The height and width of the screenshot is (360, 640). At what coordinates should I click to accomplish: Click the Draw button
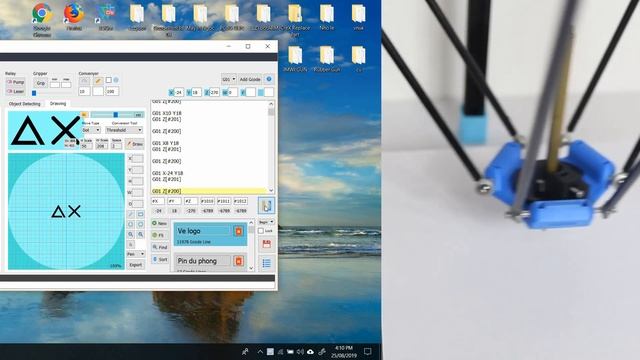tap(135, 144)
